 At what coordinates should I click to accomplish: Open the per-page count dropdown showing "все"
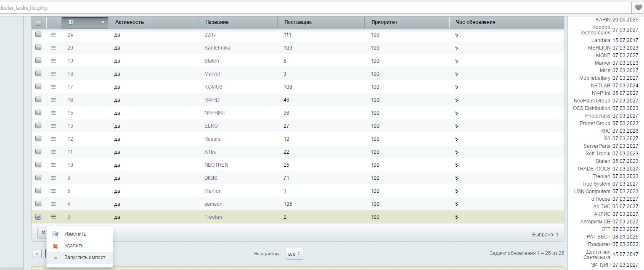(294, 254)
